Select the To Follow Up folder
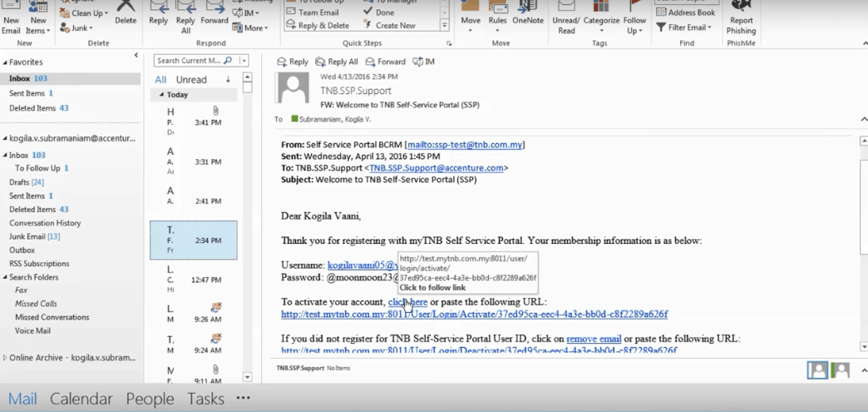Viewport: 868px width, 412px height. (x=42, y=168)
